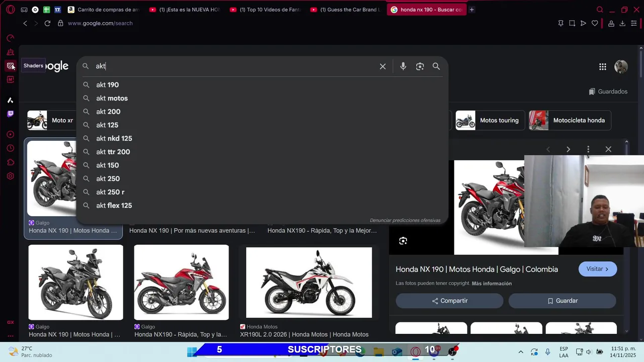Image resolution: width=644 pixels, height=362 pixels.
Task: Select Motos touring filter chip
Action: coord(490,120)
